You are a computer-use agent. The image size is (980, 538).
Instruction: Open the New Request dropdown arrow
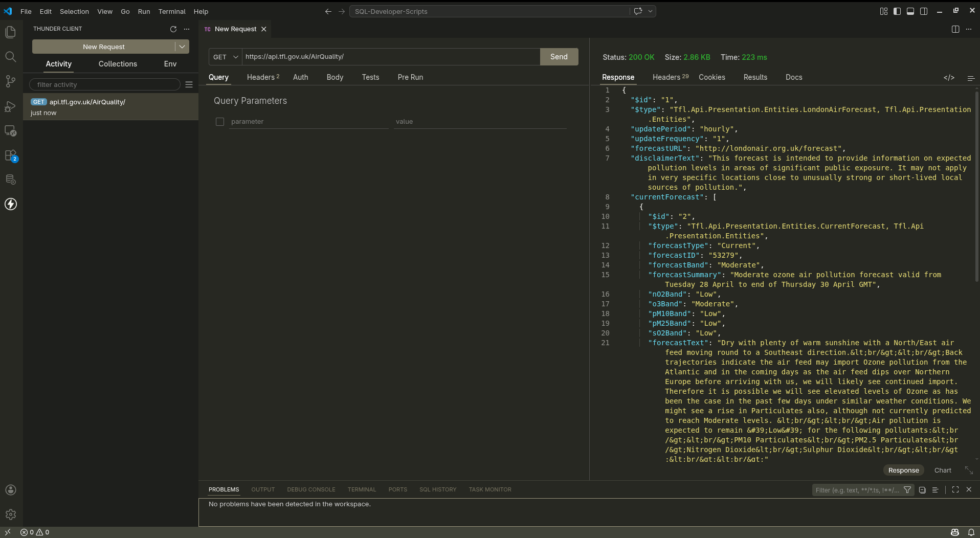point(182,47)
